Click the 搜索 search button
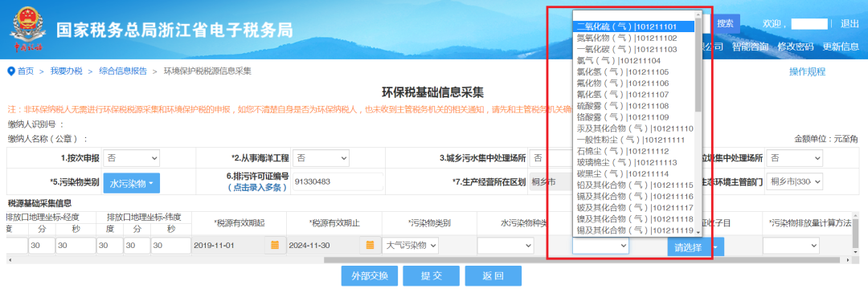This screenshot has height=301, width=868. pos(725,23)
